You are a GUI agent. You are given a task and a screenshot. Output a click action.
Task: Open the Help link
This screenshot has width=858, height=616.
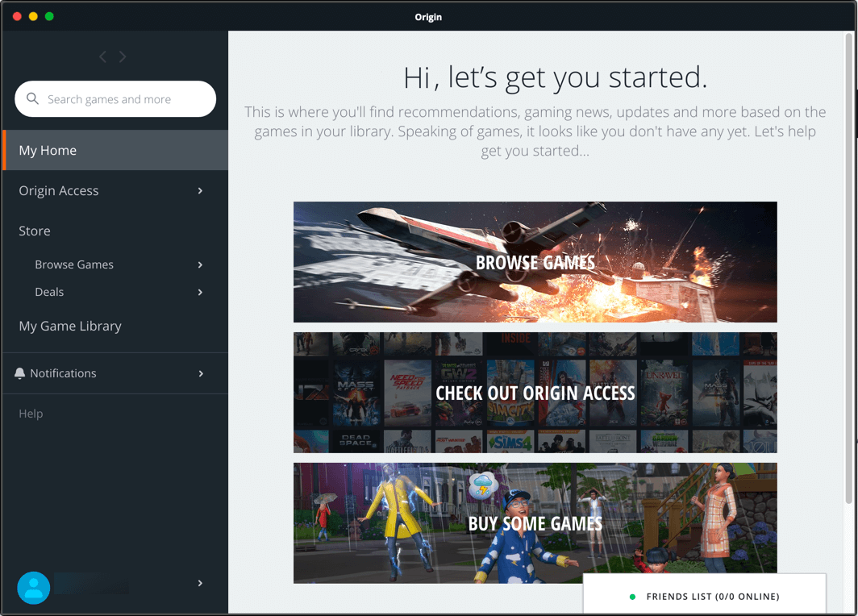(31, 414)
